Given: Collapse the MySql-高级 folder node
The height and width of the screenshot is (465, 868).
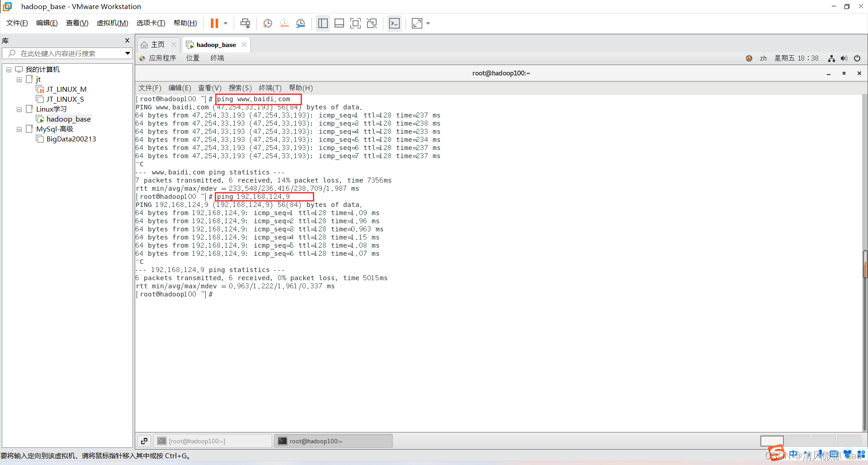Looking at the screenshot, I should [x=19, y=129].
